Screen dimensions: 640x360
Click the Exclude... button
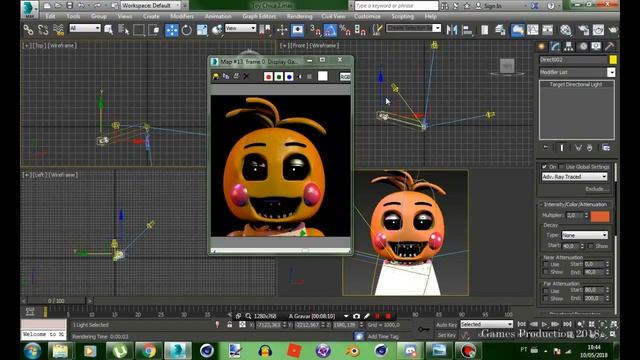tap(596, 189)
